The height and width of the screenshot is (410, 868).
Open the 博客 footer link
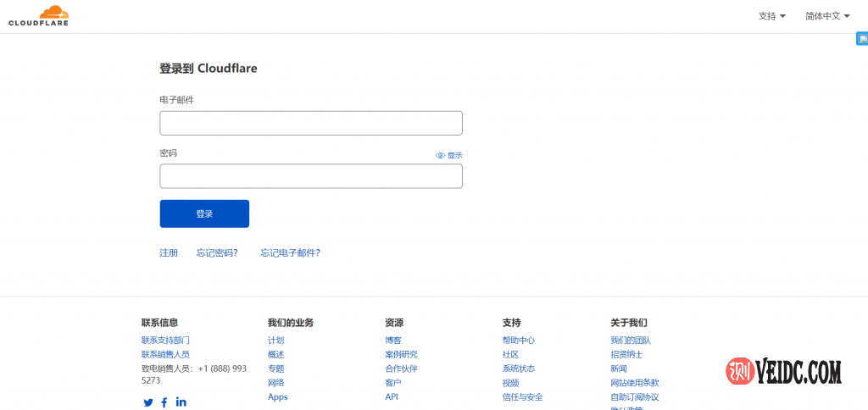[393, 341]
